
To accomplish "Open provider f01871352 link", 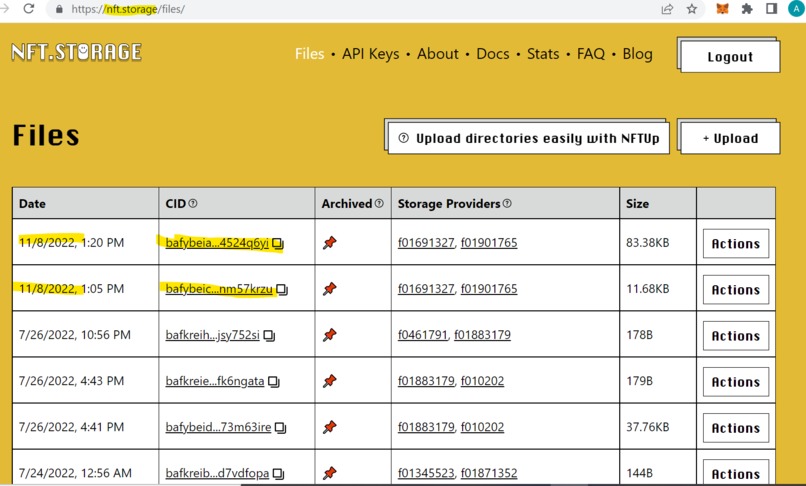I will 489,473.
